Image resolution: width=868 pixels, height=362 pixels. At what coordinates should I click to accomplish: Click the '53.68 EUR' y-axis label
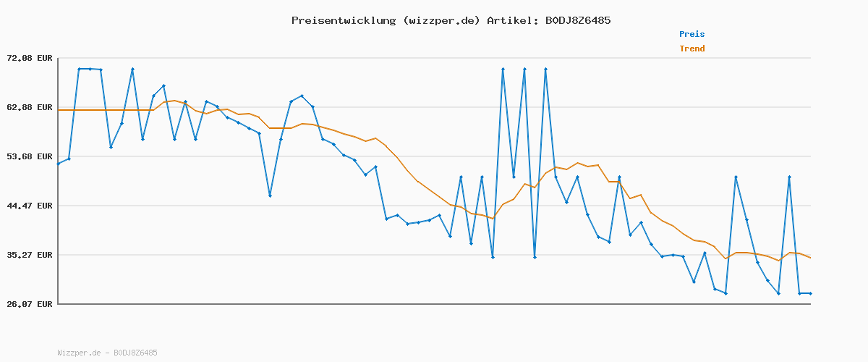tap(30, 156)
